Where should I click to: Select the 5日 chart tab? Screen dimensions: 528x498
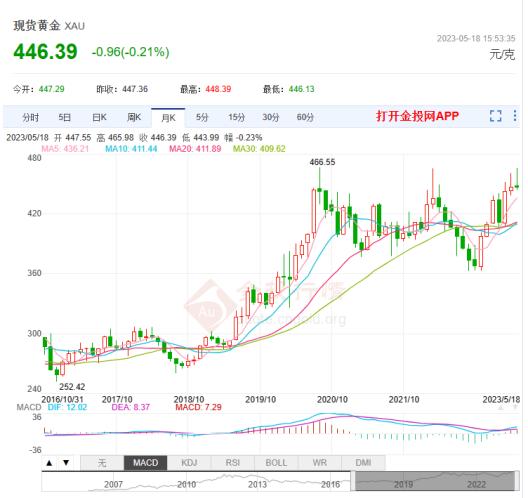pos(64,117)
